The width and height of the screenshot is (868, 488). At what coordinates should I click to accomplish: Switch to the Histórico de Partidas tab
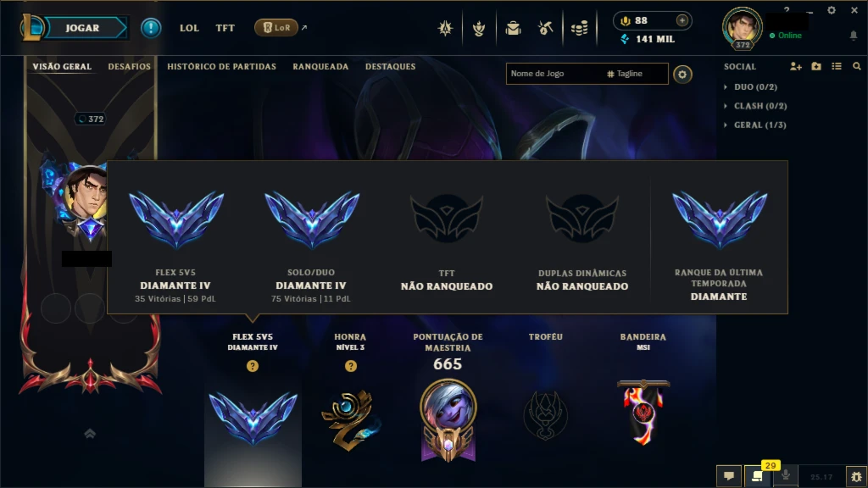pyautogui.click(x=221, y=66)
